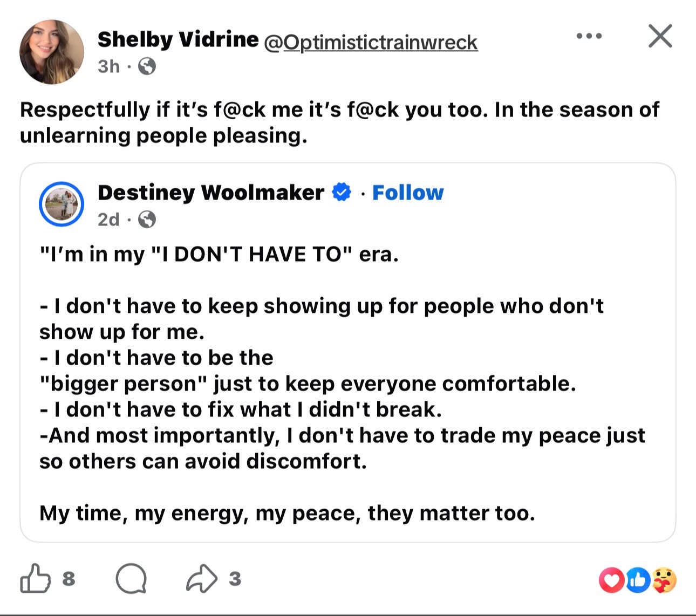Open comments via speech bubble icon
The width and height of the screenshot is (696, 616).
point(131,579)
